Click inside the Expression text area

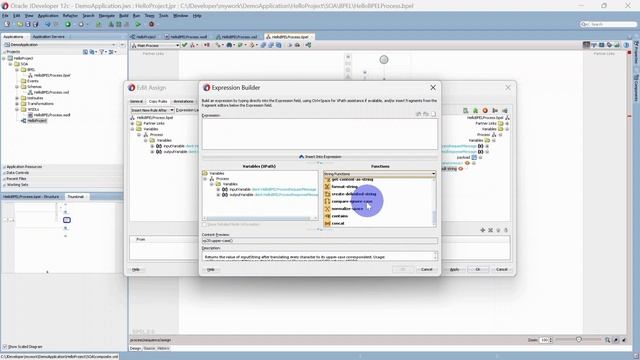click(x=320, y=134)
